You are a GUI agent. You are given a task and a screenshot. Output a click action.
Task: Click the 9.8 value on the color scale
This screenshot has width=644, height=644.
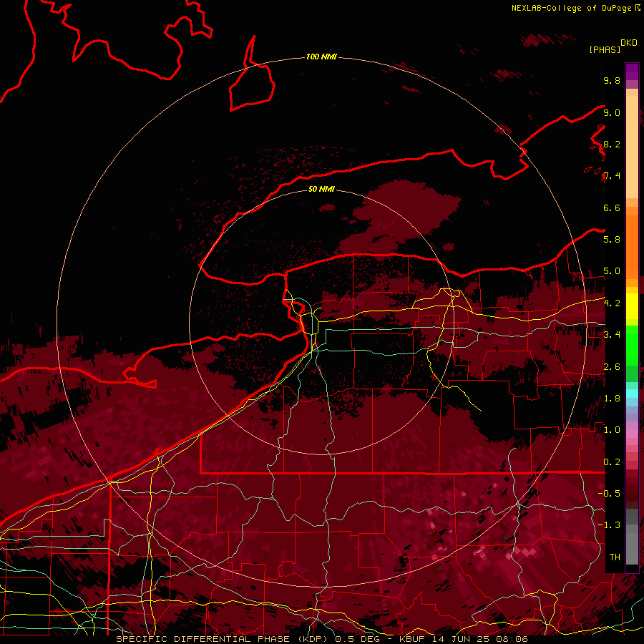[612, 80]
